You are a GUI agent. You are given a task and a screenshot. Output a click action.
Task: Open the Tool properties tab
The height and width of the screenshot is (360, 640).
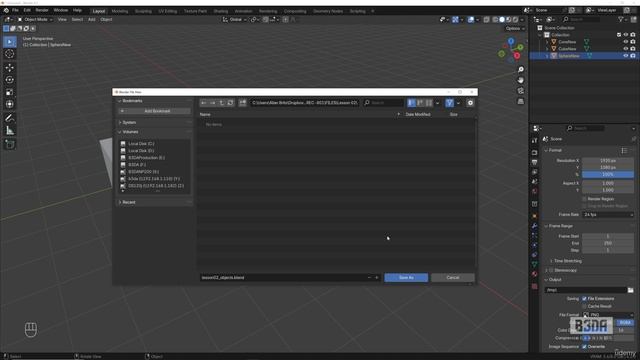(x=534, y=141)
